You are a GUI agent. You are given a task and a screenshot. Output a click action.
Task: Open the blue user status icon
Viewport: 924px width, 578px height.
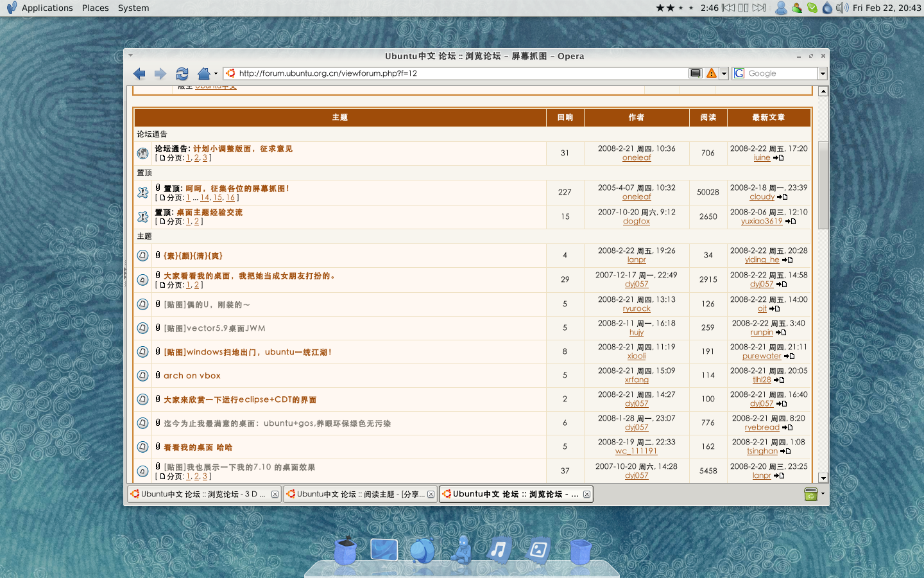pos(781,8)
